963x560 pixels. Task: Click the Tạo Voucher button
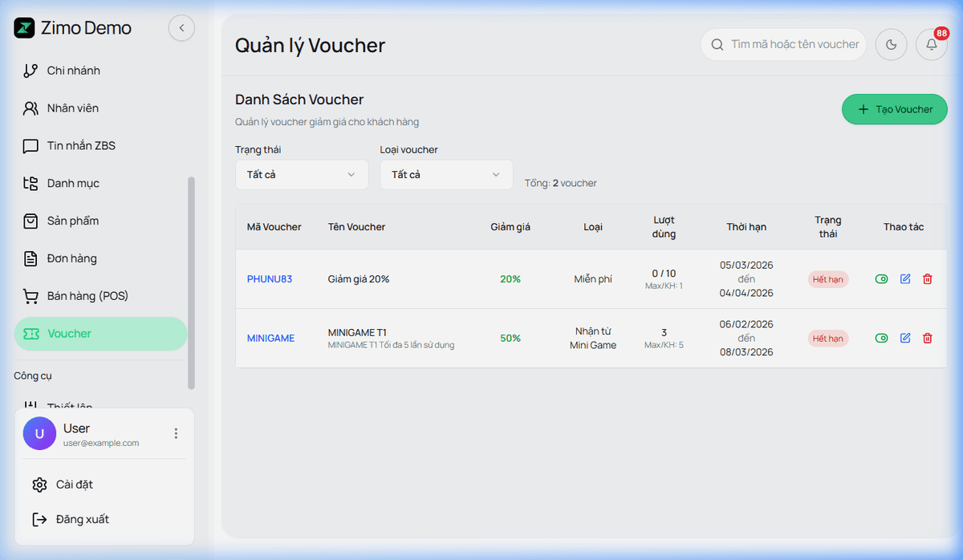click(x=894, y=109)
